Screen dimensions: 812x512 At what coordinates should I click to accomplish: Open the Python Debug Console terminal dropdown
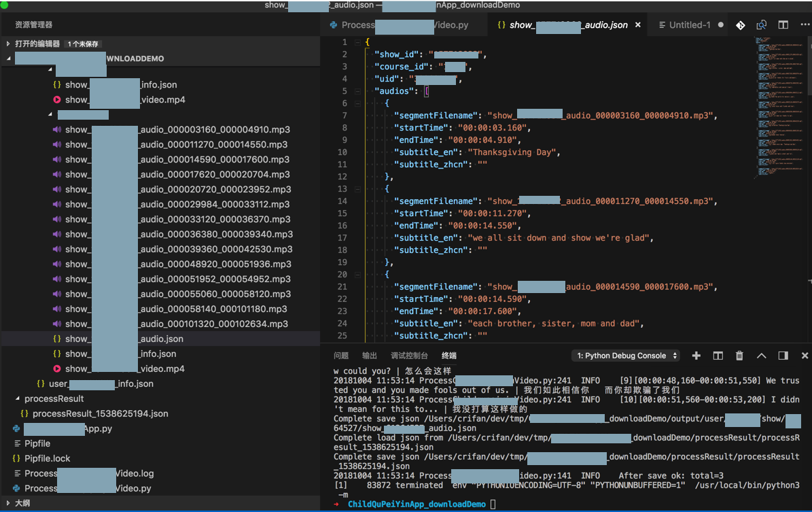click(x=627, y=356)
